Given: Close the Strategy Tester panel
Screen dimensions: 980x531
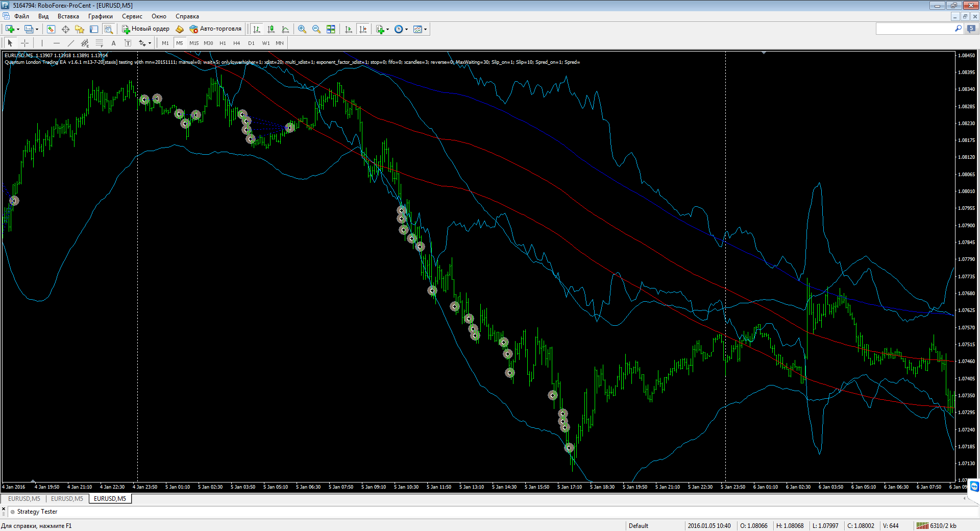Looking at the screenshot, I should tap(4, 509).
